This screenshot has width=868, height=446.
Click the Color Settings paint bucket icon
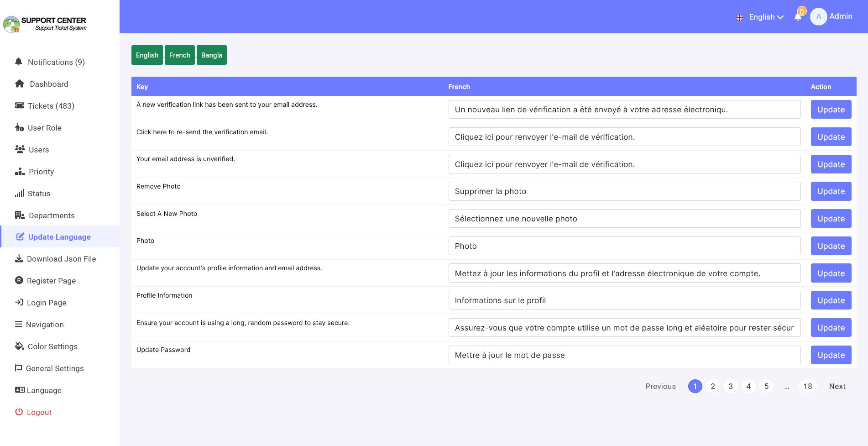[x=19, y=346]
